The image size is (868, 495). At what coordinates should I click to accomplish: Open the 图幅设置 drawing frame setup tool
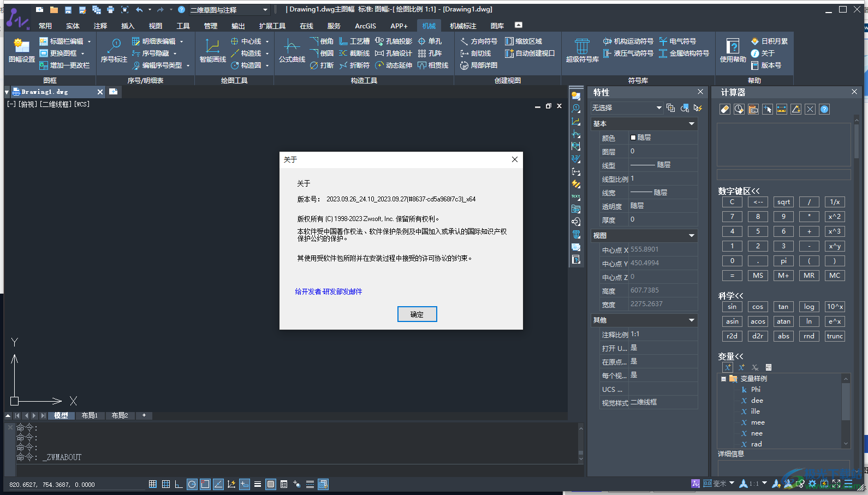pos(22,51)
